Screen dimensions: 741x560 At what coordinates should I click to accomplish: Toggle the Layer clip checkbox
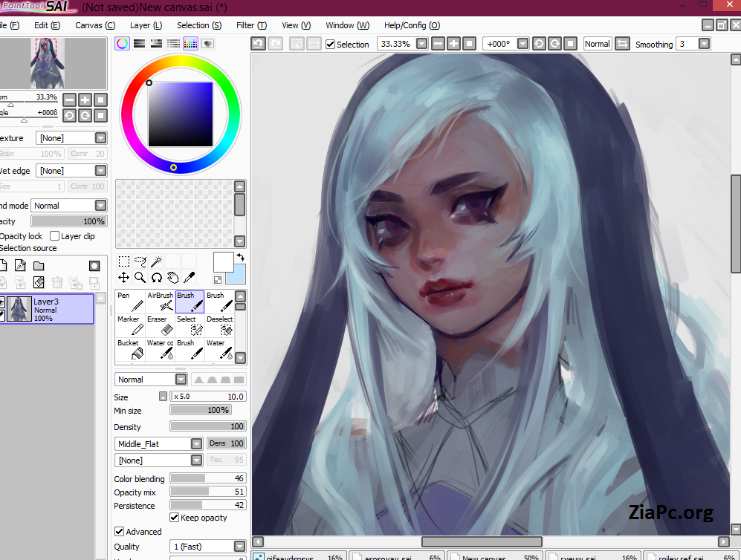[x=54, y=235]
